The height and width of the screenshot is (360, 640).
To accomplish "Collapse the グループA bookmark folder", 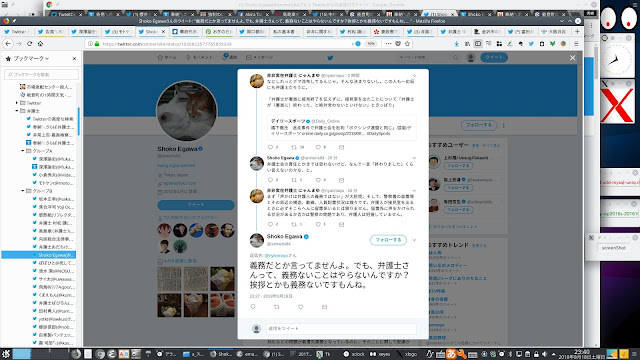I will (23, 151).
